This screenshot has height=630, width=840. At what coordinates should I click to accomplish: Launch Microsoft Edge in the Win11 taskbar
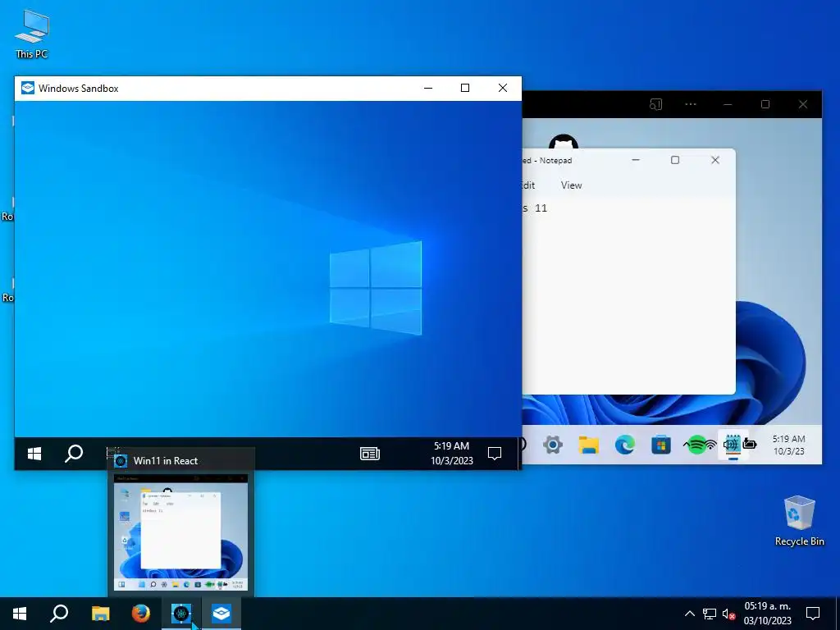[x=624, y=445]
